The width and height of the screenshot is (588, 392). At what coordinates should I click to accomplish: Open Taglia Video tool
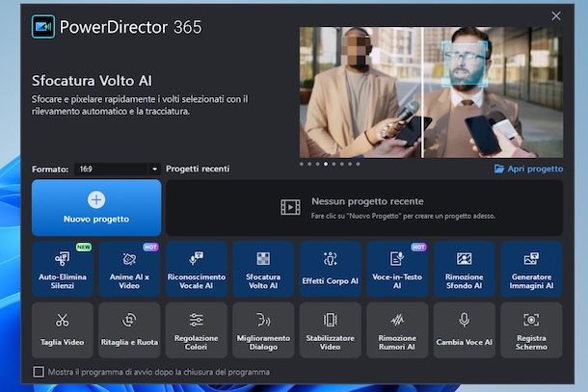click(63, 330)
